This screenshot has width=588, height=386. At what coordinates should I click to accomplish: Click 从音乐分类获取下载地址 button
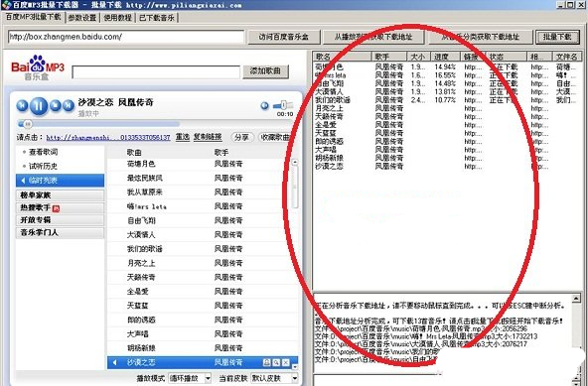tap(481, 37)
